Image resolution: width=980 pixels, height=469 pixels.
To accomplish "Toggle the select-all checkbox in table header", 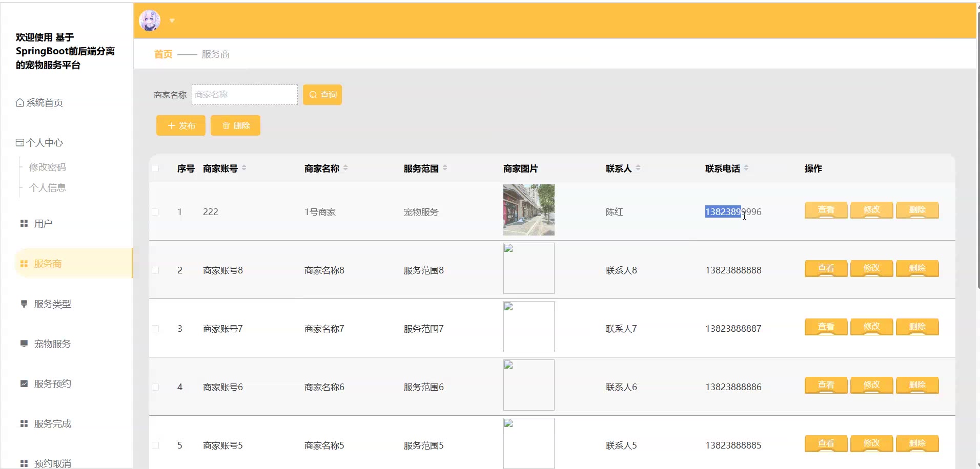I will click(155, 168).
